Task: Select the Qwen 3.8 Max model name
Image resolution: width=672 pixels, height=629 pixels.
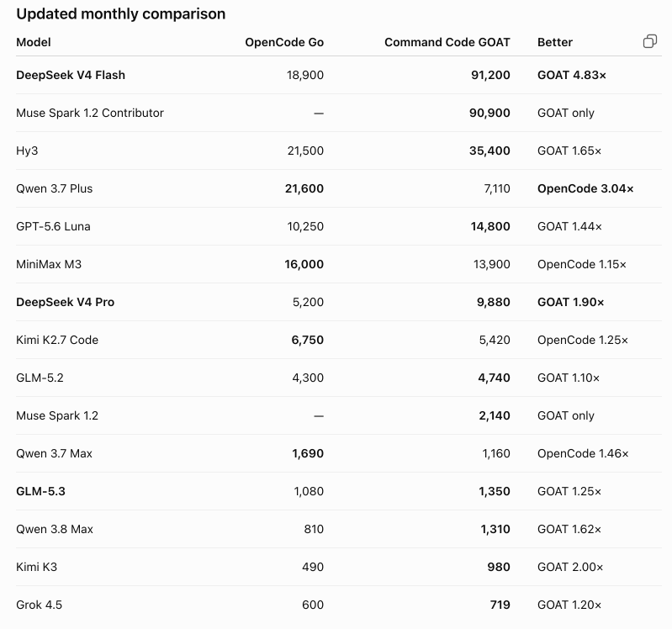Action: [55, 529]
